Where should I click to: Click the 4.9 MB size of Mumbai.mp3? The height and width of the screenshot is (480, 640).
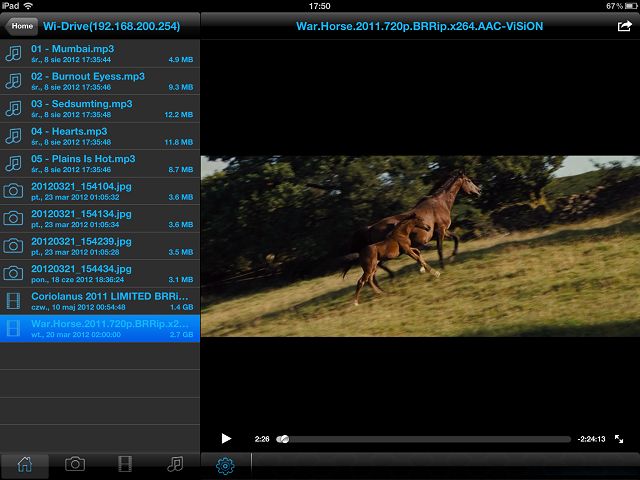pyautogui.click(x=181, y=60)
